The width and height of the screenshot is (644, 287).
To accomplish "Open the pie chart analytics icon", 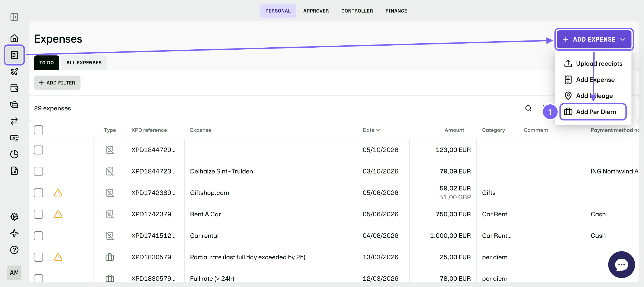I will pos(14,154).
